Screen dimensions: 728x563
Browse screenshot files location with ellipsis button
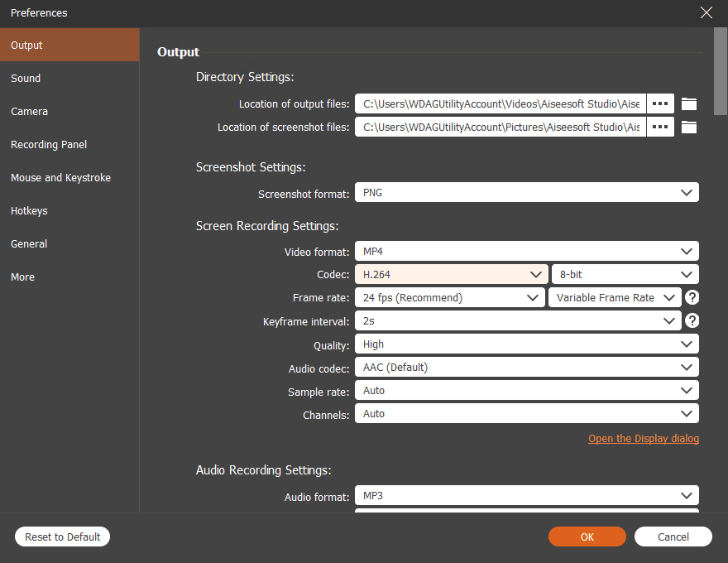tap(660, 127)
